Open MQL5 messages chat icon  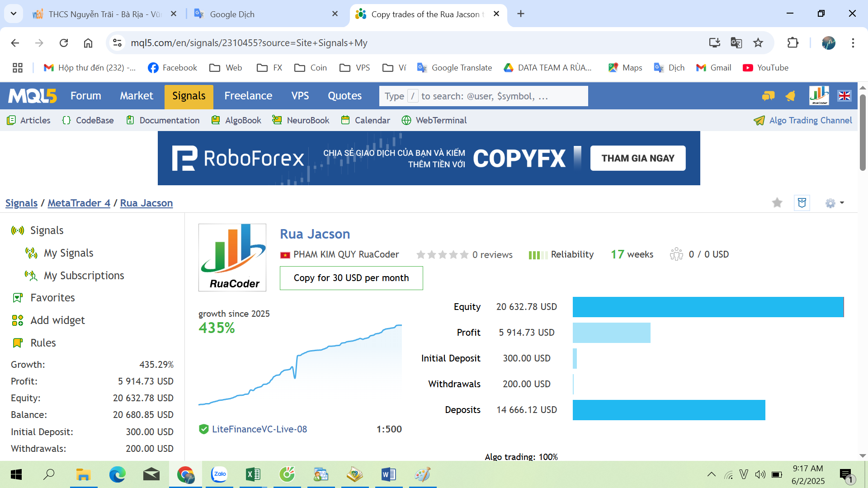768,96
